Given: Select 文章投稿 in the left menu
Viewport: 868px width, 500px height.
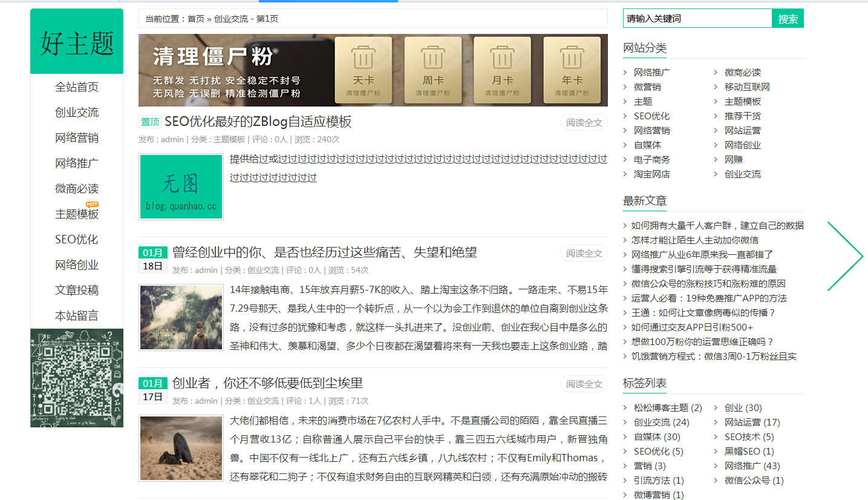Looking at the screenshot, I should [77, 291].
